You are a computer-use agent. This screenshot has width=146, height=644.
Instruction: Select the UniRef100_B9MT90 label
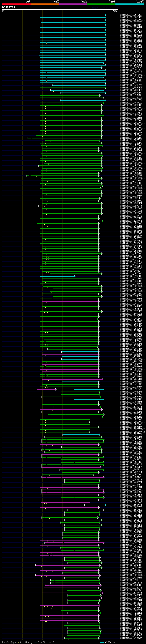[131, 25]
